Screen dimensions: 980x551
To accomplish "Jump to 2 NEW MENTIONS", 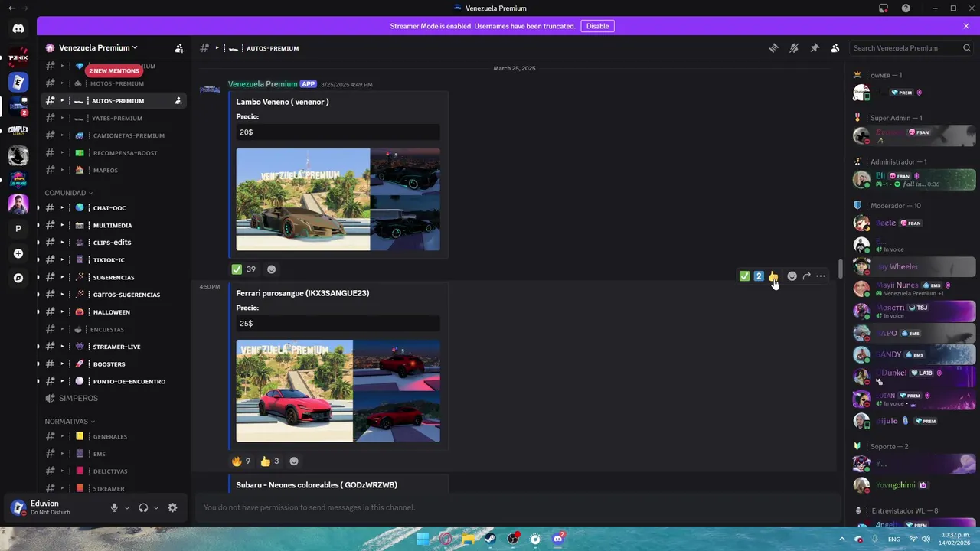I will [x=113, y=70].
